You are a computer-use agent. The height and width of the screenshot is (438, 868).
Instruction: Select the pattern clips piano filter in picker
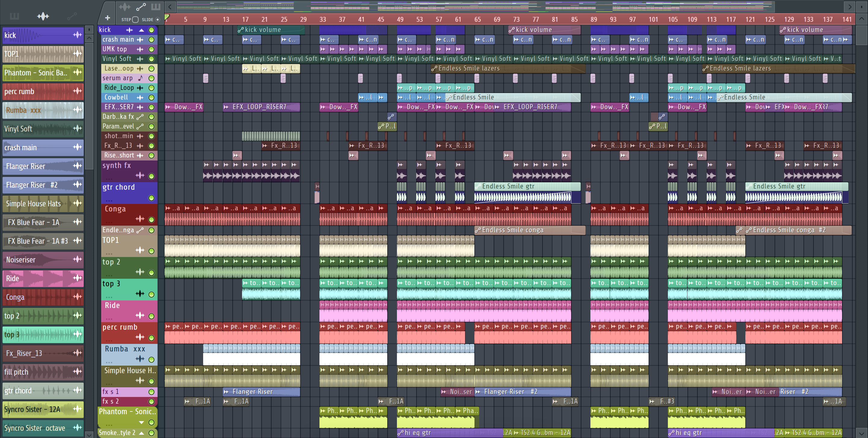tap(14, 16)
